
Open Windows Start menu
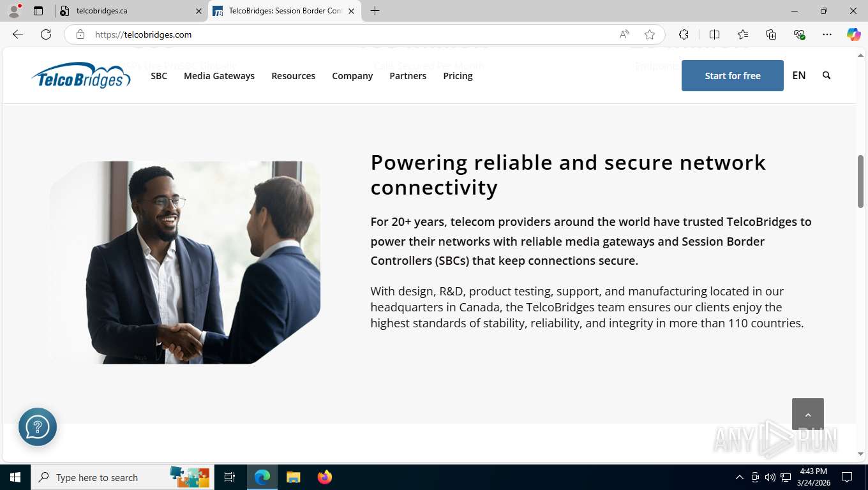(15, 477)
